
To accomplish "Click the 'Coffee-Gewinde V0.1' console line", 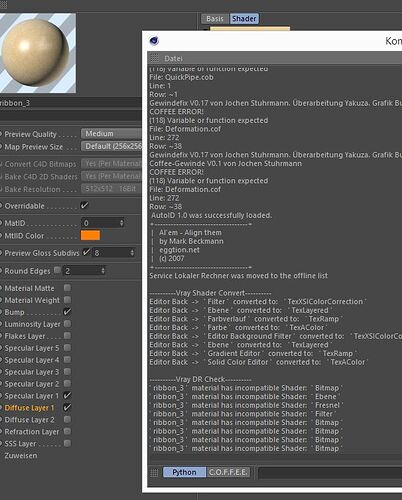I will [226, 163].
